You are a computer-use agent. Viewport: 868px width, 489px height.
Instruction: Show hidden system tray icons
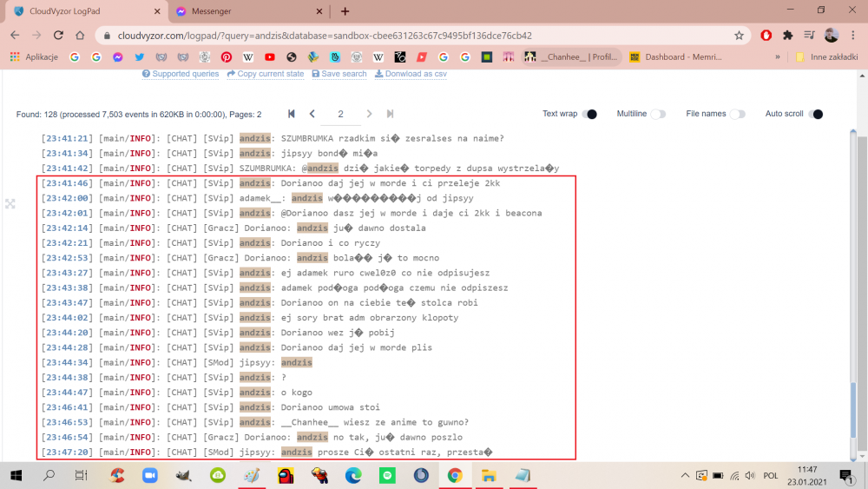pyautogui.click(x=685, y=475)
